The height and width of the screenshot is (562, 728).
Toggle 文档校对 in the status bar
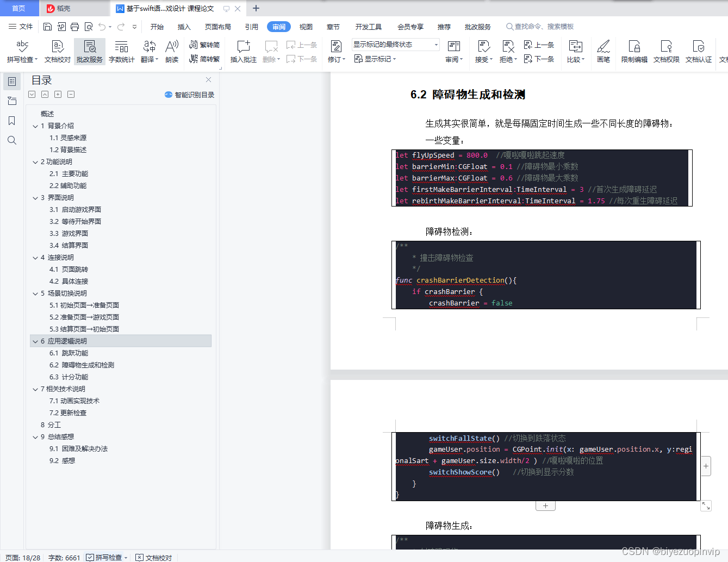pos(154,557)
